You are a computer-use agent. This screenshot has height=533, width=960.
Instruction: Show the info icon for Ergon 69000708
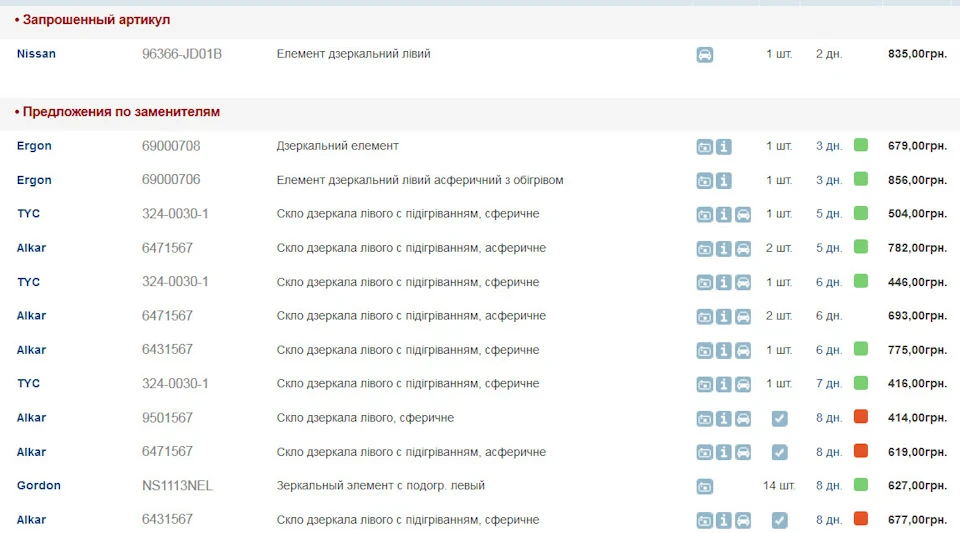click(x=724, y=147)
